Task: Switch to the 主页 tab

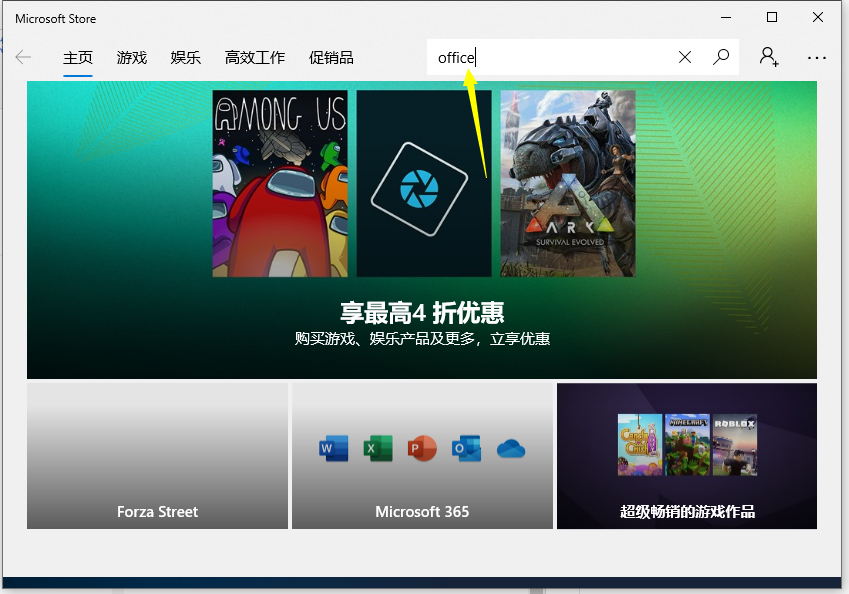Action: [78, 58]
